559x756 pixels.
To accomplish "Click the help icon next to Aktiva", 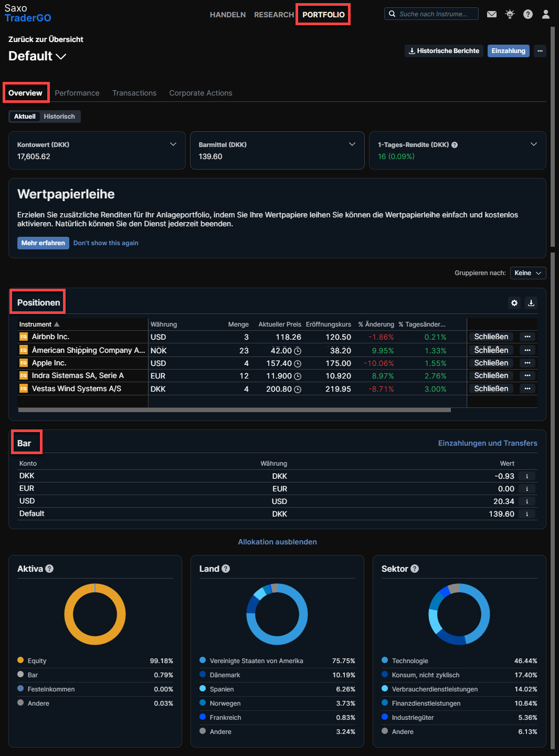I will point(49,569).
